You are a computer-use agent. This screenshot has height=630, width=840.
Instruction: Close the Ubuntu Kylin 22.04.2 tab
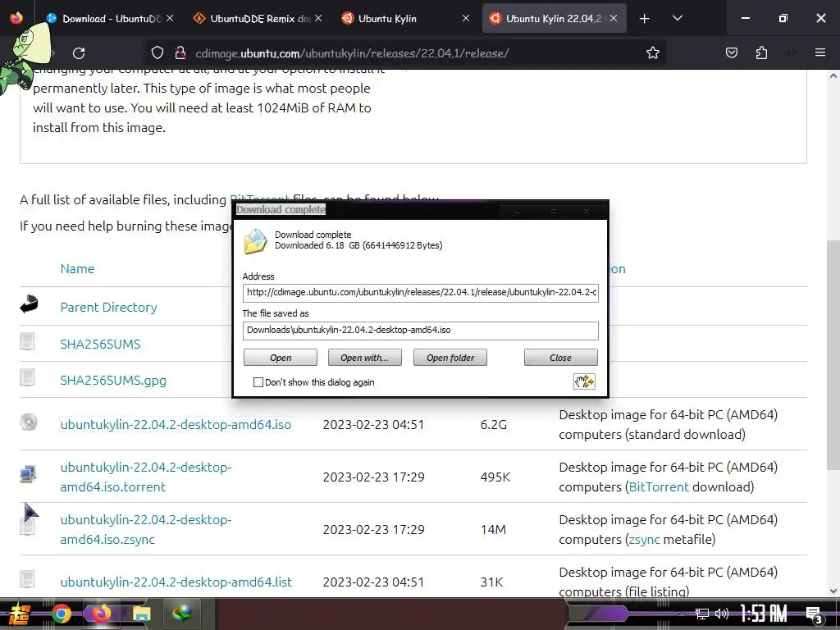pyautogui.click(x=614, y=18)
